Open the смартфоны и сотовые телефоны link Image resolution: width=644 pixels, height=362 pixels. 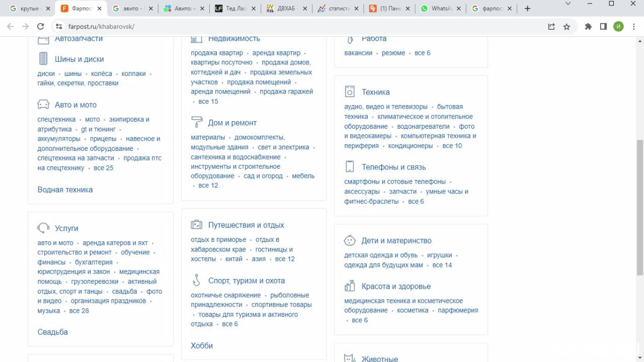(x=395, y=182)
